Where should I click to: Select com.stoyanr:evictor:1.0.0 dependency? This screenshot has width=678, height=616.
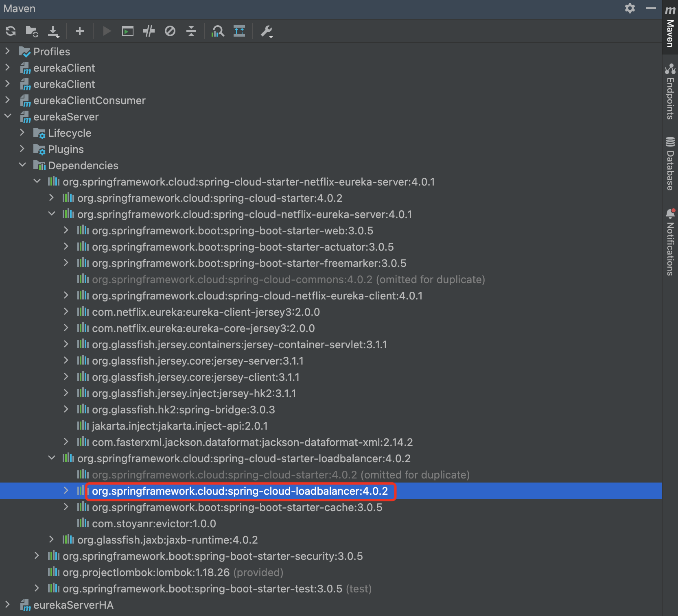(x=331, y=523)
